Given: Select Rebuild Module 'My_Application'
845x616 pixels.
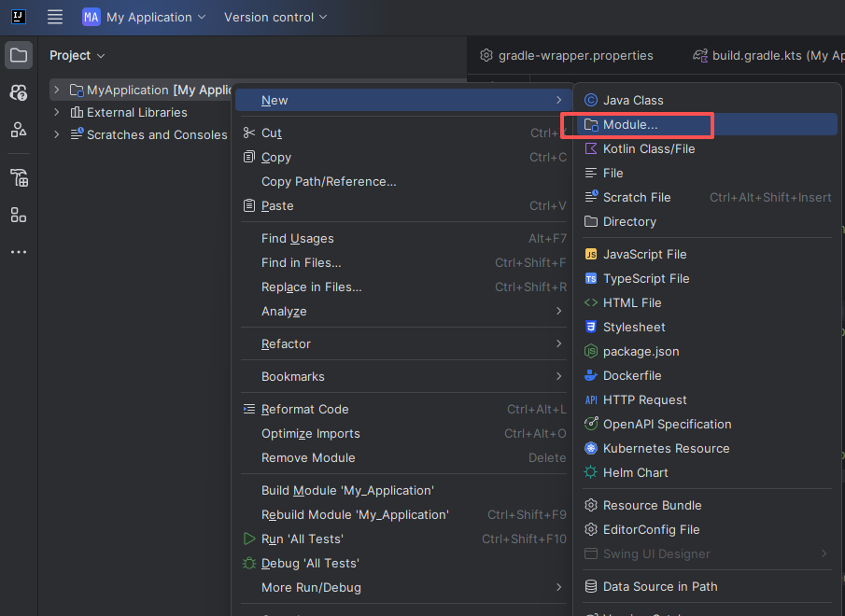Looking at the screenshot, I should pos(403,515).
